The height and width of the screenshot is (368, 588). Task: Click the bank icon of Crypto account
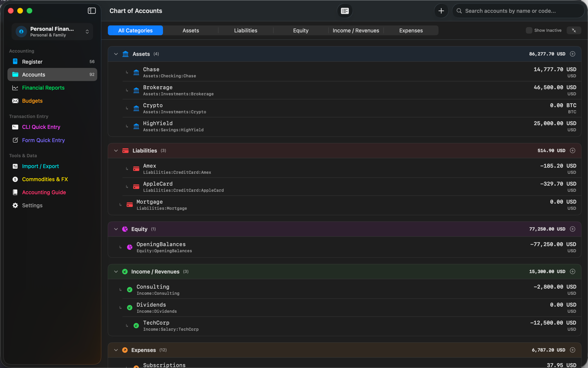[x=136, y=108]
